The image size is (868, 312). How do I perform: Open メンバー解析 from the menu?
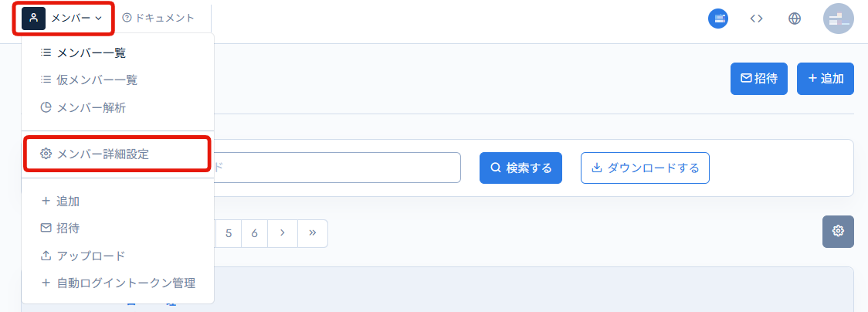click(x=91, y=107)
